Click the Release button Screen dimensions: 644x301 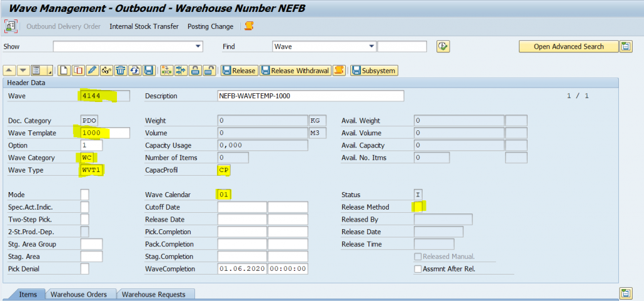point(239,71)
